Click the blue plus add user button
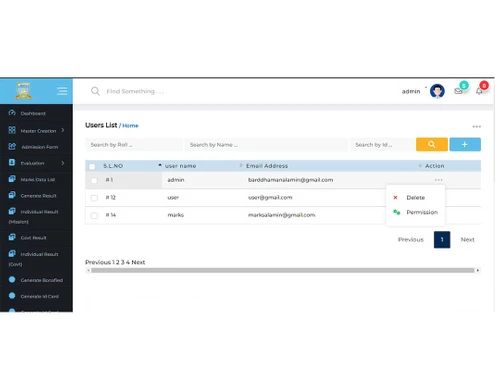 [x=465, y=144]
